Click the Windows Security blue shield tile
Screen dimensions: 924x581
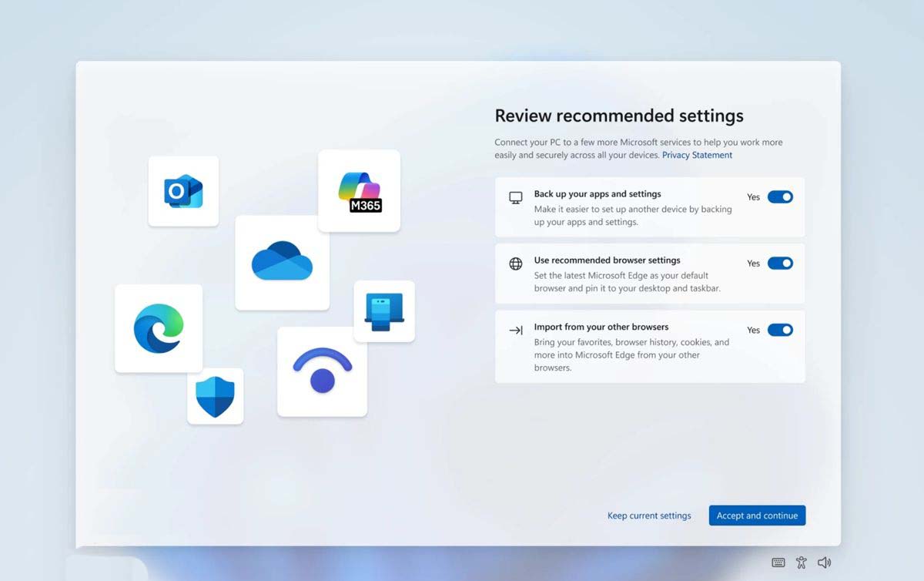(x=216, y=396)
